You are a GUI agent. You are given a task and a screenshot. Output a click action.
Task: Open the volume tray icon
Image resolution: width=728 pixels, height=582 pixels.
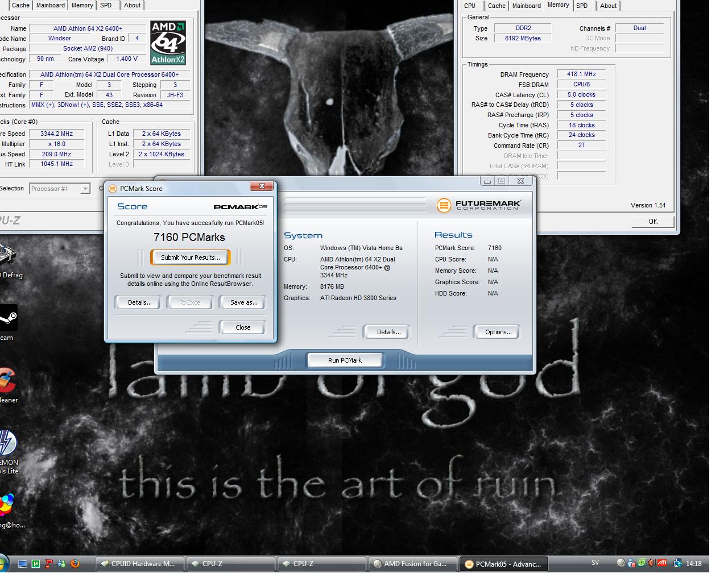[651, 563]
